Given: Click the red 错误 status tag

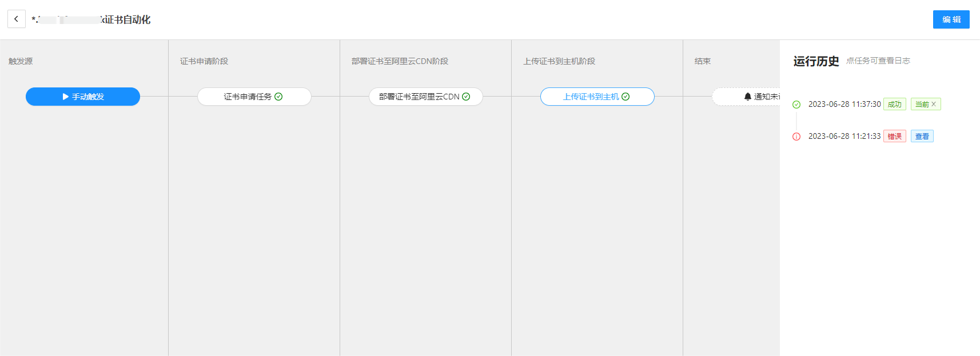Looking at the screenshot, I should (x=894, y=137).
